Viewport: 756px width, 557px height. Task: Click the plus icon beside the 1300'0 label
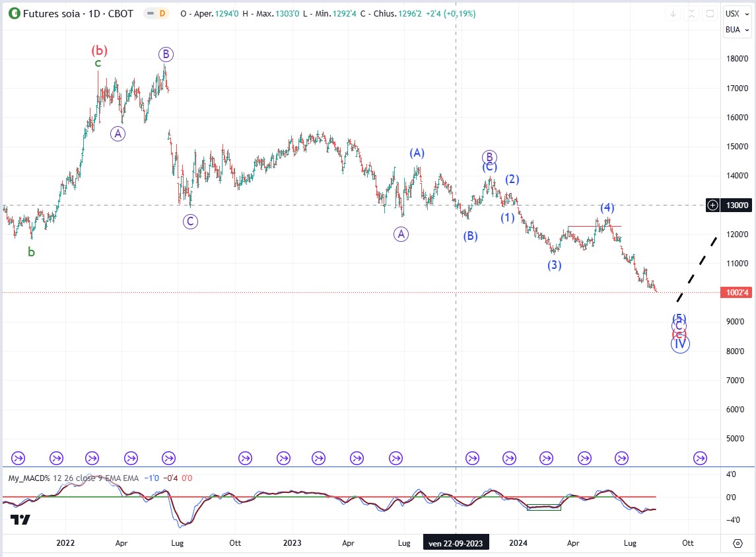(x=712, y=205)
